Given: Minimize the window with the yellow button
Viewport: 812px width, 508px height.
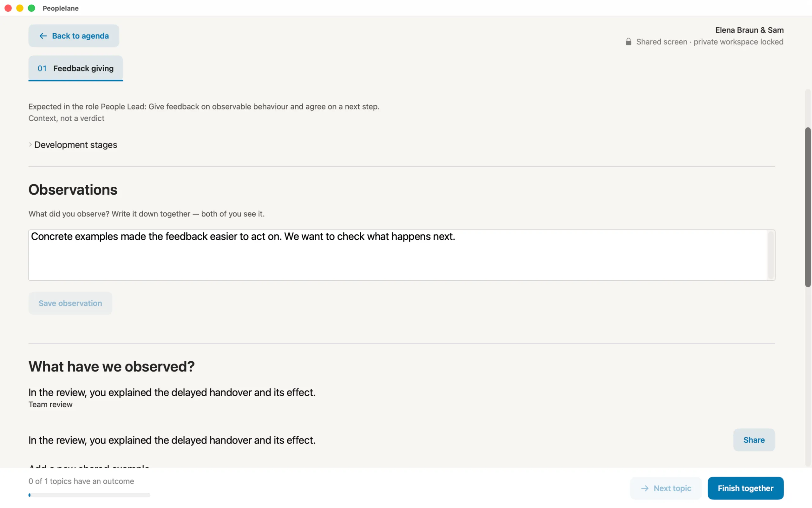Looking at the screenshot, I should tap(20, 8).
